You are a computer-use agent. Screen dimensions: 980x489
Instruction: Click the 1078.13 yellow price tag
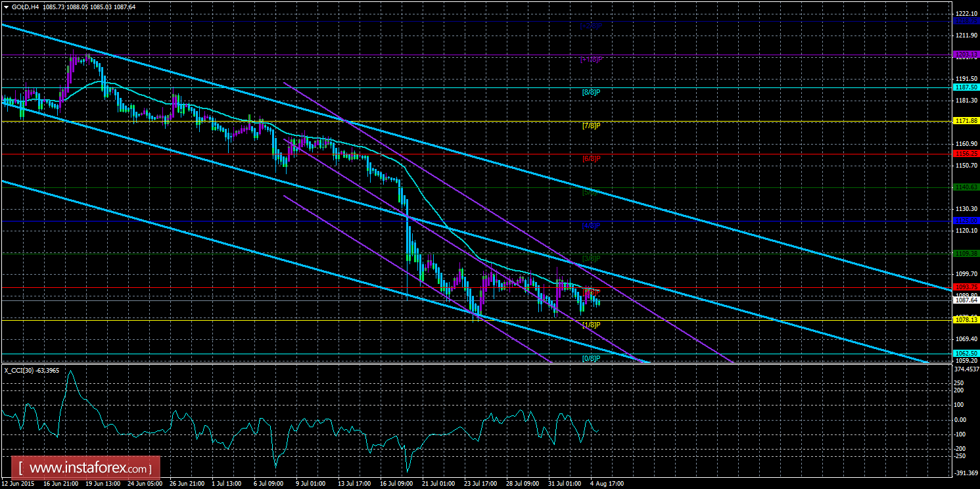[966, 320]
